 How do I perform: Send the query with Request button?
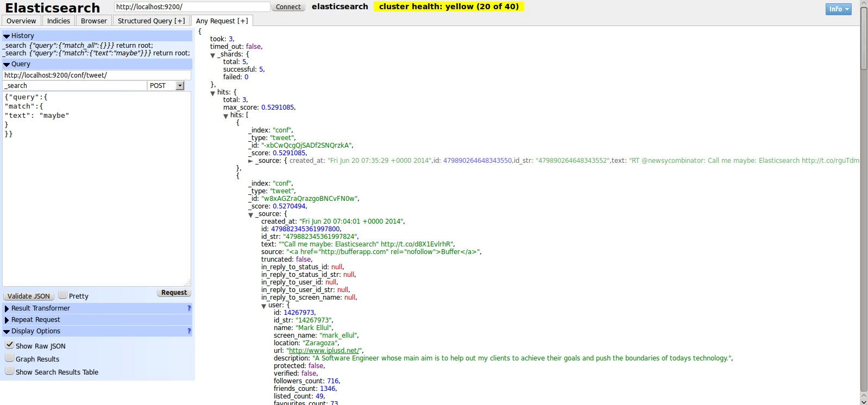pos(174,293)
